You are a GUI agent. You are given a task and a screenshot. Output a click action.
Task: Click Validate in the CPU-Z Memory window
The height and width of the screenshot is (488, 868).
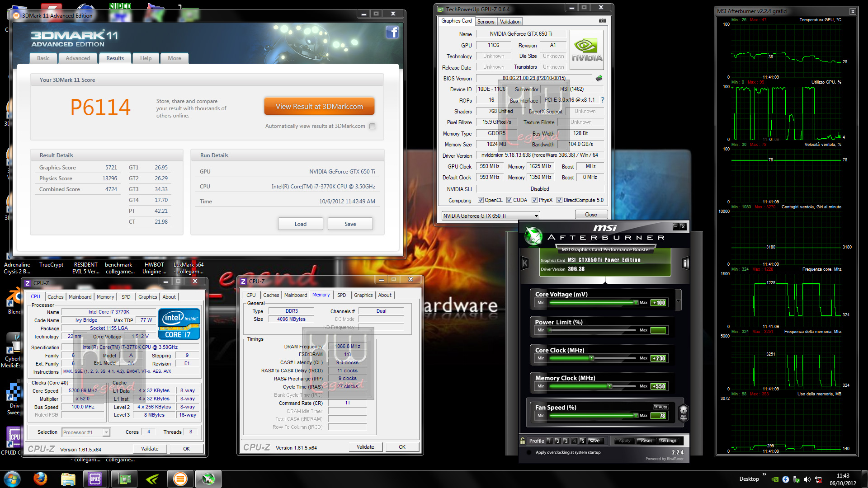tap(365, 447)
